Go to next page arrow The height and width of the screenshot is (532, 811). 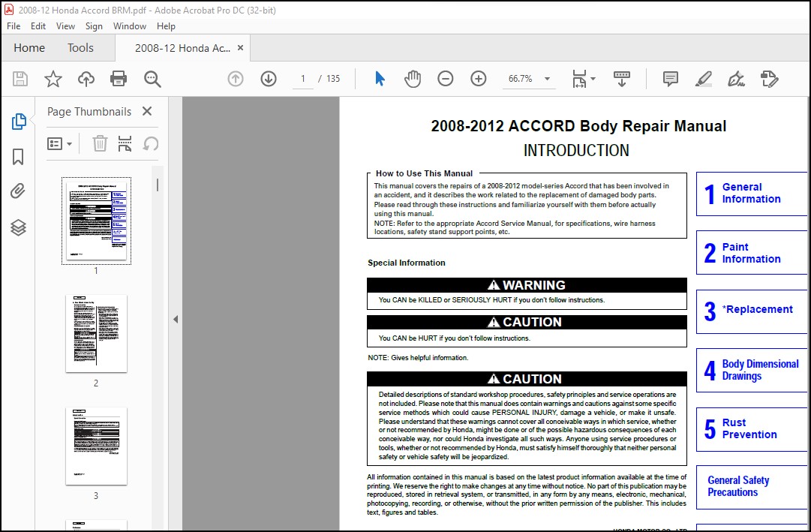tap(269, 79)
